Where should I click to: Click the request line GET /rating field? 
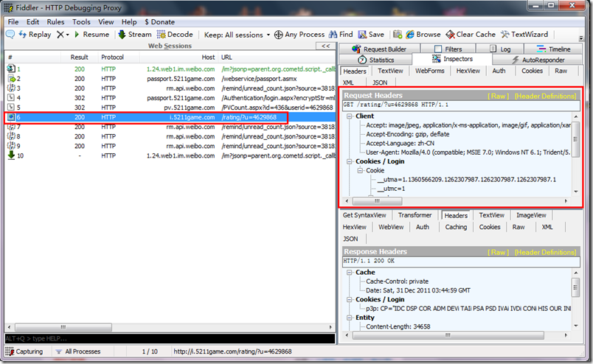(x=461, y=105)
